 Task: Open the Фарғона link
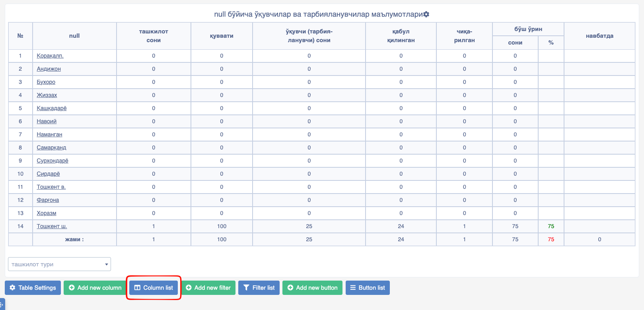click(x=48, y=200)
